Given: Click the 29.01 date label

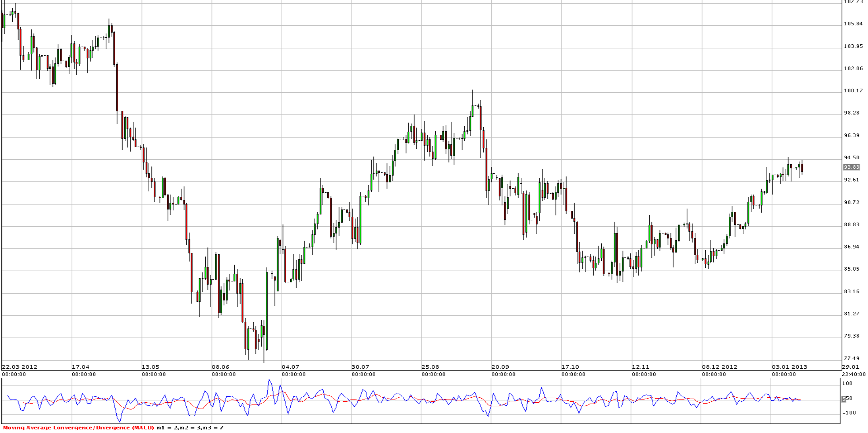Looking at the screenshot, I should click(x=850, y=367).
